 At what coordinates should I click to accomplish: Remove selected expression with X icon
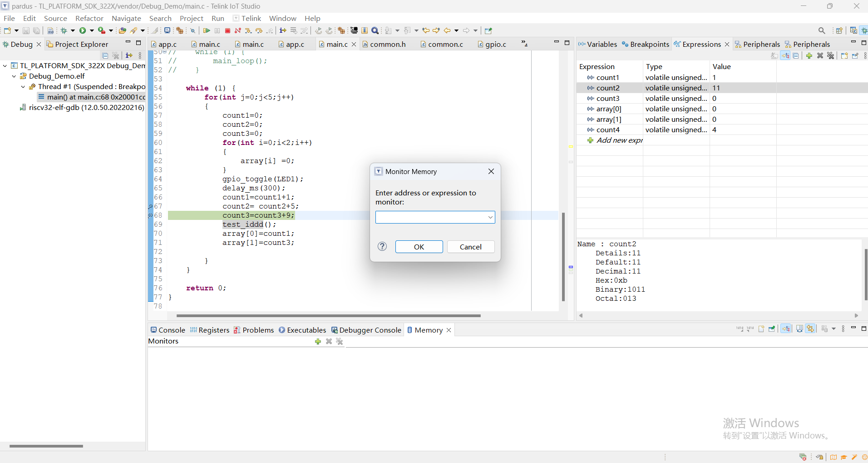820,55
